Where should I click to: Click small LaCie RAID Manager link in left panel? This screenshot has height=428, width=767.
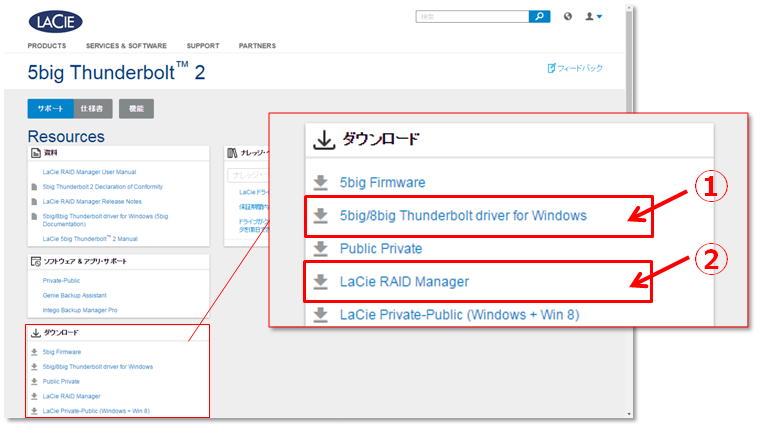click(x=71, y=396)
